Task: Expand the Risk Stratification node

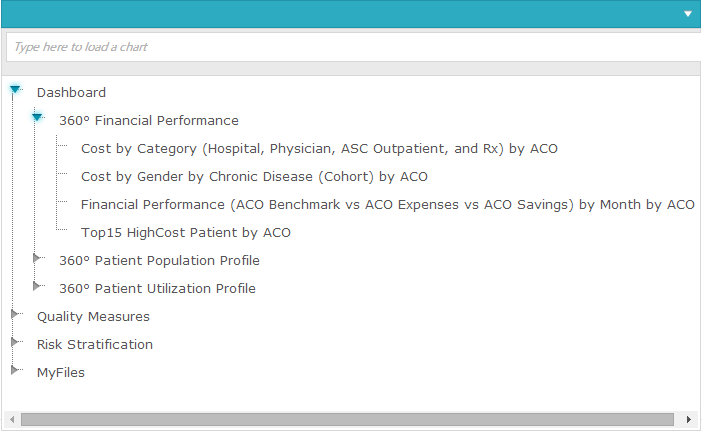Action: click(x=15, y=343)
